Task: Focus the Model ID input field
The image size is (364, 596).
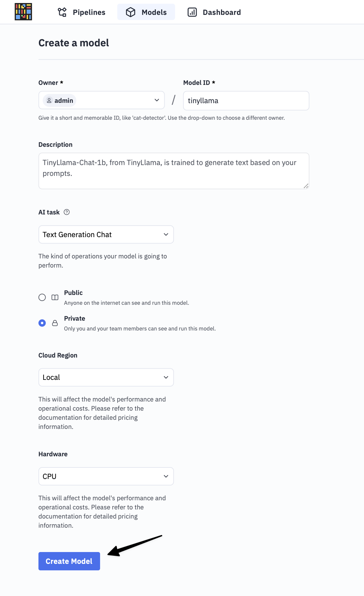Action: pos(246,100)
